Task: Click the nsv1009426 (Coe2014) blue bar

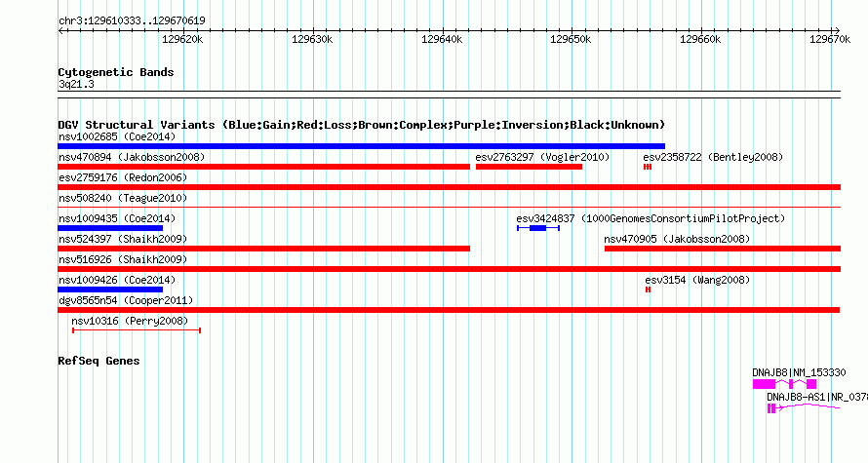Action: [x=111, y=289]
